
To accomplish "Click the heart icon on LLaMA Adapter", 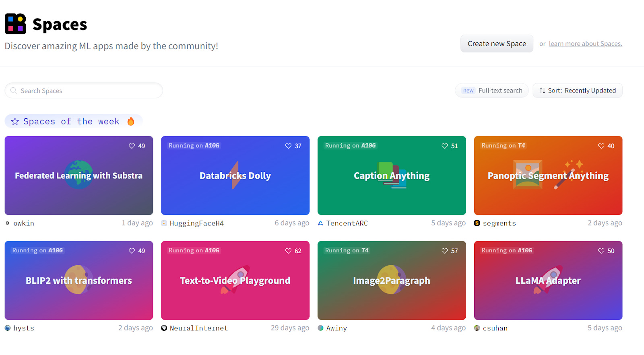I will (x=601, y=251).
